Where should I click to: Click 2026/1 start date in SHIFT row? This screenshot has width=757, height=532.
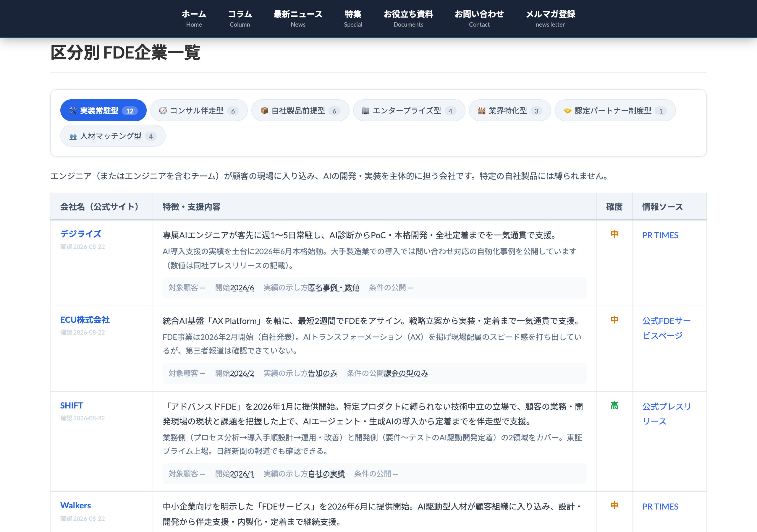(x=242, y=474)
